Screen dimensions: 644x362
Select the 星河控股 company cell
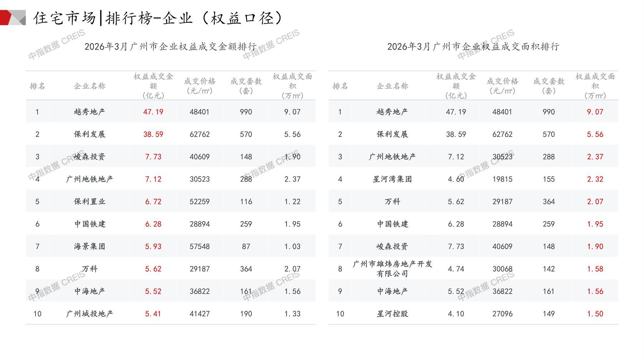tap(392, 314)
